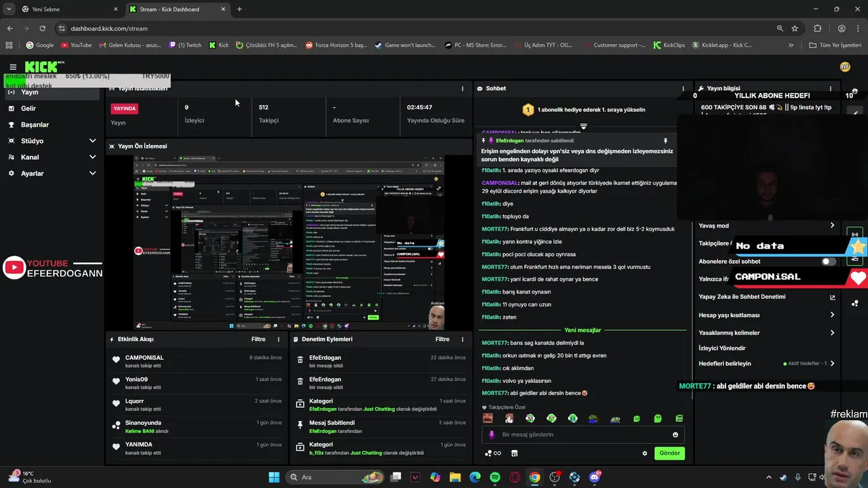Open File Explorer from the taskbar
The width and height of the screenshot is (868, 488).
point(455,477)
